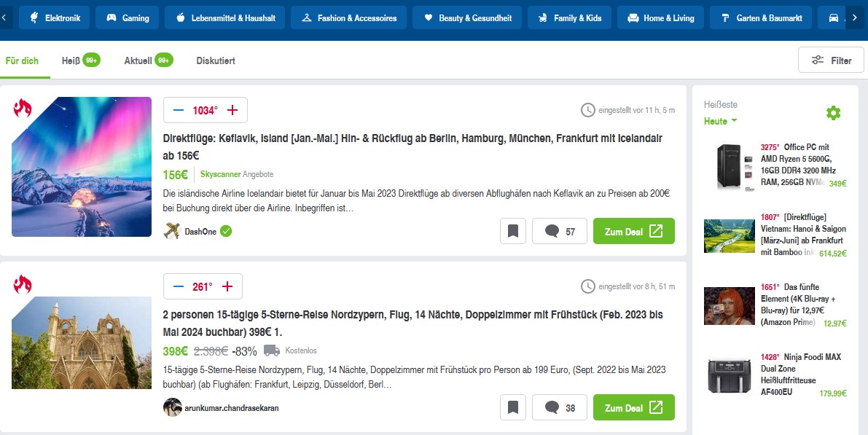
Task: Open the Filter options
Action: [831, 60]
